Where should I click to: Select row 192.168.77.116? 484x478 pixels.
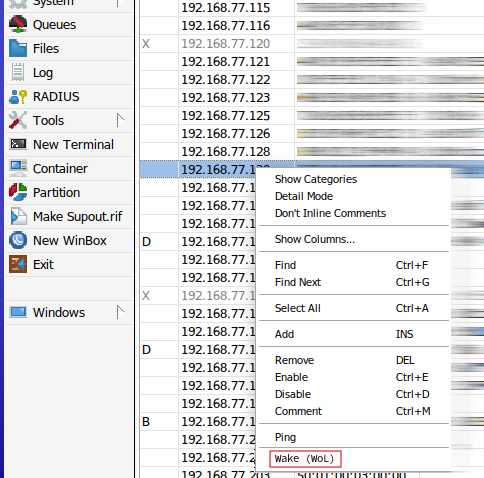point(312,26)
